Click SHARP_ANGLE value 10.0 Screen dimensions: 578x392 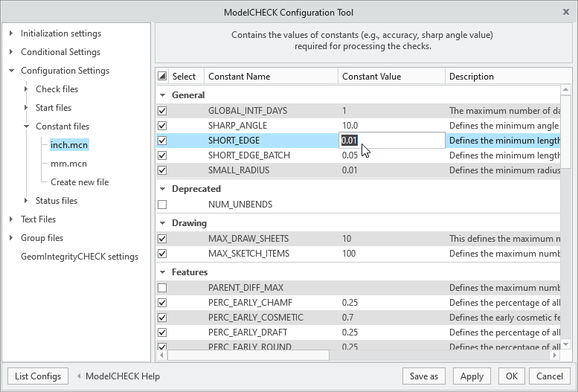point(350,126)
